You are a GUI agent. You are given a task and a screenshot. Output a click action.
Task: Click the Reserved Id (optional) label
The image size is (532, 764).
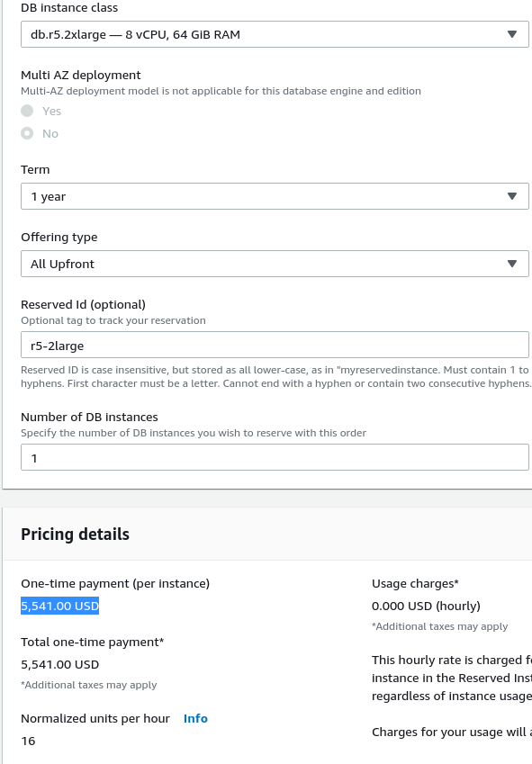[84, 304]
